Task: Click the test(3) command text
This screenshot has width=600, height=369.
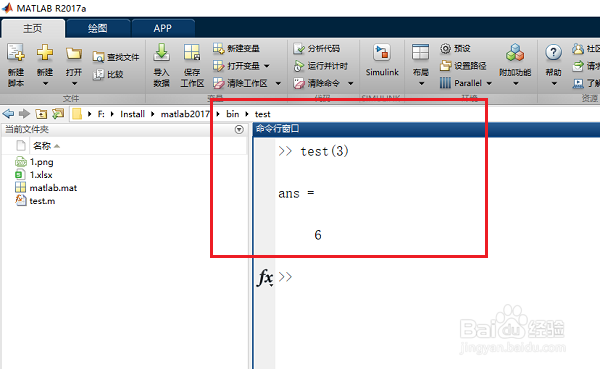Action: (x=324, y=151)
